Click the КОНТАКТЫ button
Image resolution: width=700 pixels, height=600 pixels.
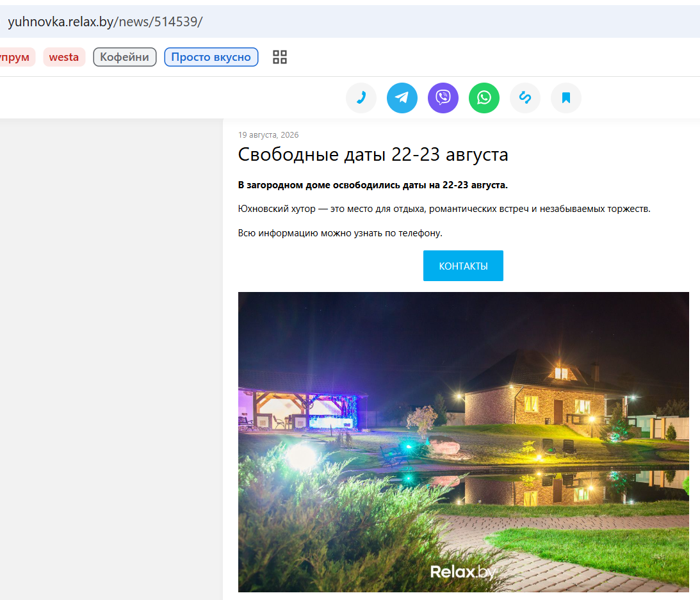(x=463, y=266)
